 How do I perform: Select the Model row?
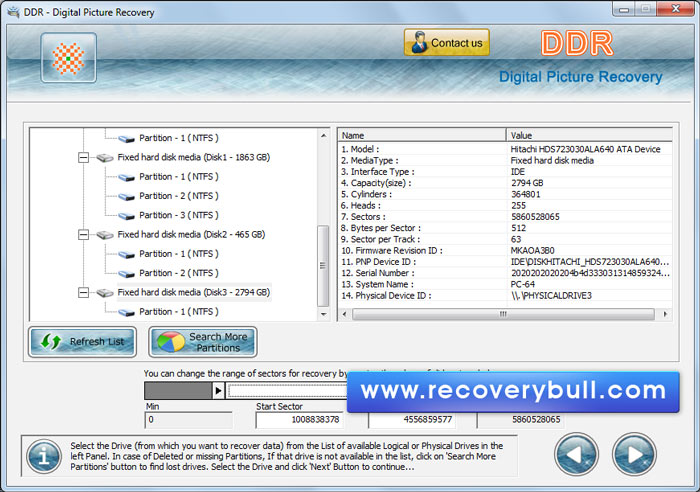click(505, 149)
